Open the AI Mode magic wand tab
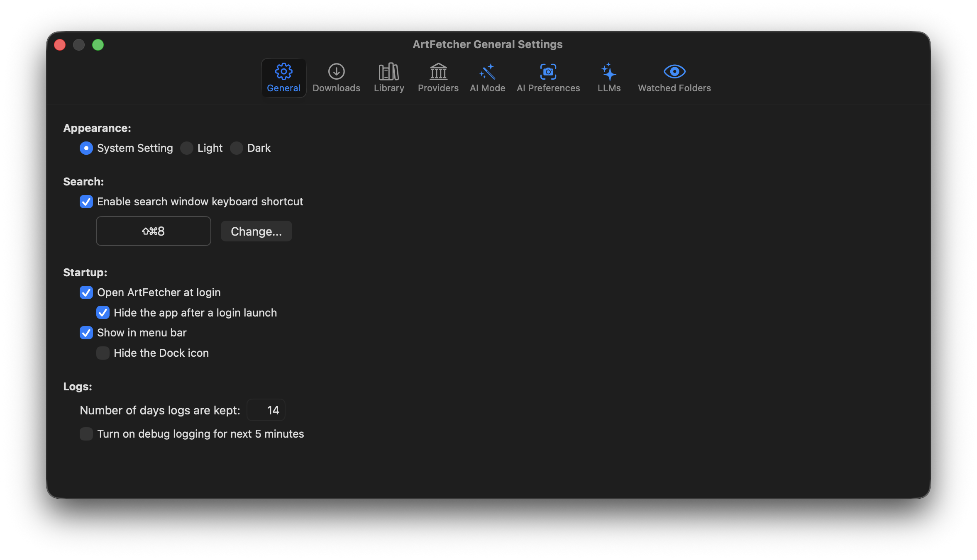Image resolution: width=977 pixels, height=560 pixels. coord(487,78)
